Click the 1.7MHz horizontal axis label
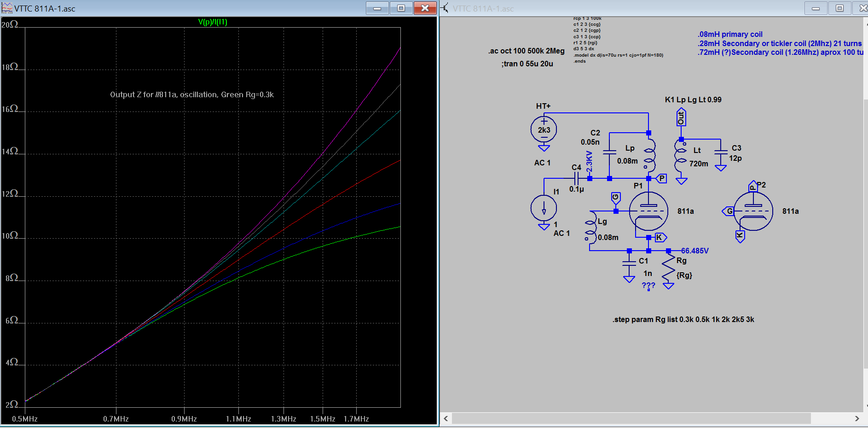Screen dimensions: 868x428 (x=356, y=419)
